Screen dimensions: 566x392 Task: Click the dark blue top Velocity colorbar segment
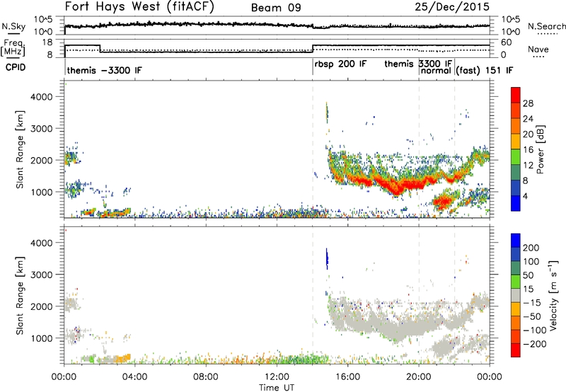click(516, 241)
